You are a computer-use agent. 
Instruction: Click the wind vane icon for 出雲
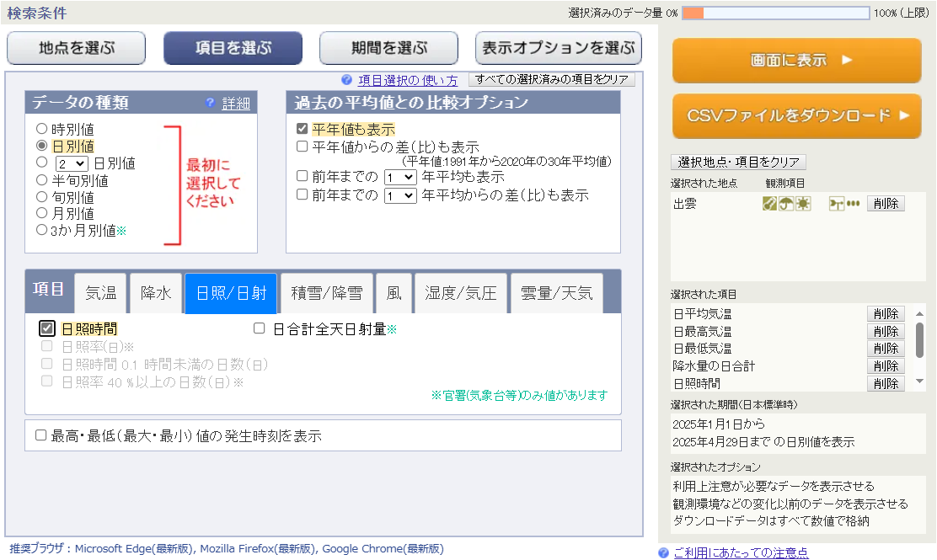pos(837,204)
